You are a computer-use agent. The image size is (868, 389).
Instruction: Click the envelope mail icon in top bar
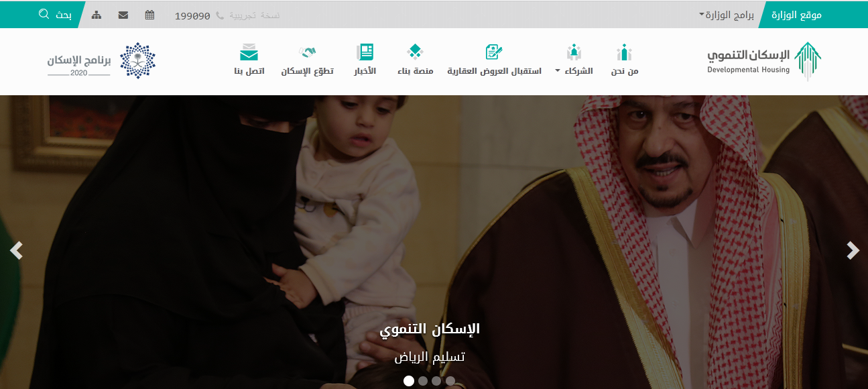tap(123, 15)
